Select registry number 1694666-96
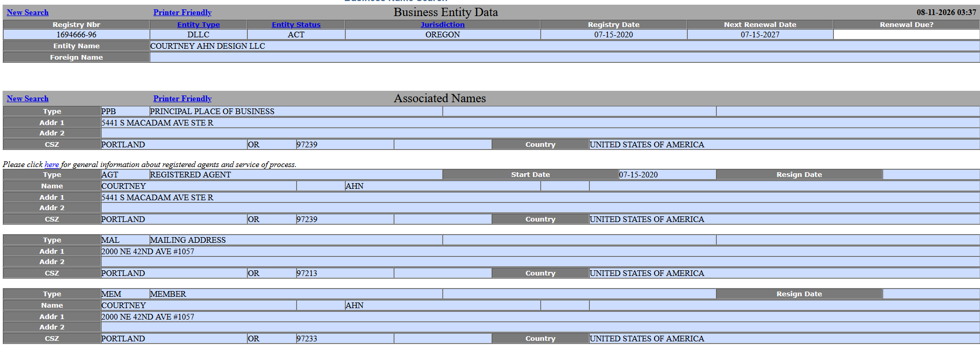The height and width of the screenshot is (345, 980). (76, 35)
